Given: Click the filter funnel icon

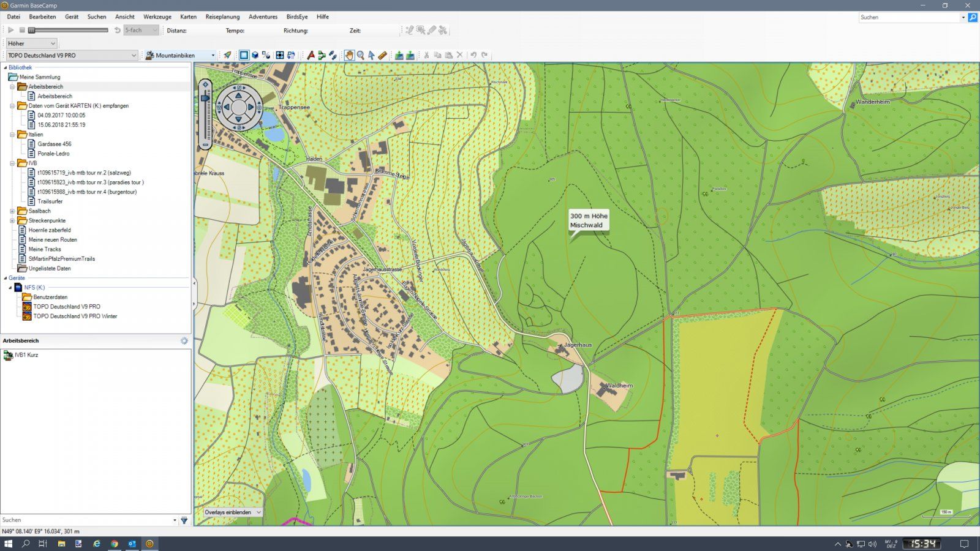Looking at the screenshot, I should pyautogui.click(x=184, y=520).
